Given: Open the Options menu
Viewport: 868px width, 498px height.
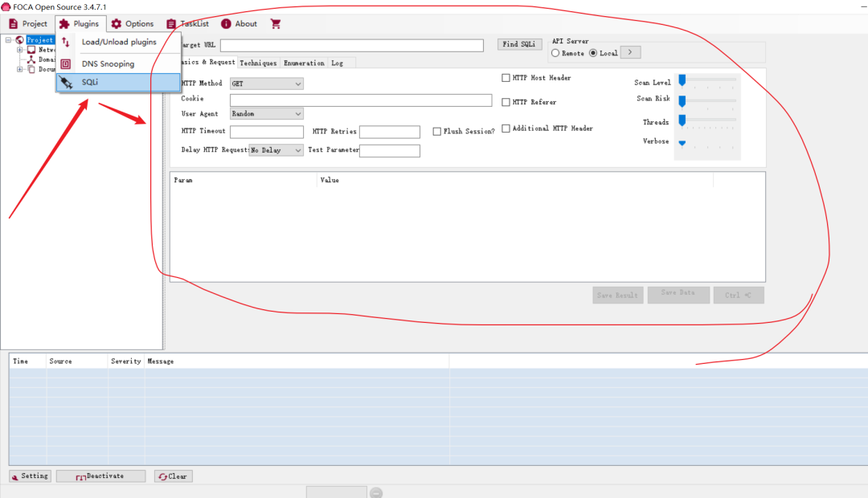Looking at the screenshot, I should (x=133, y=24).
